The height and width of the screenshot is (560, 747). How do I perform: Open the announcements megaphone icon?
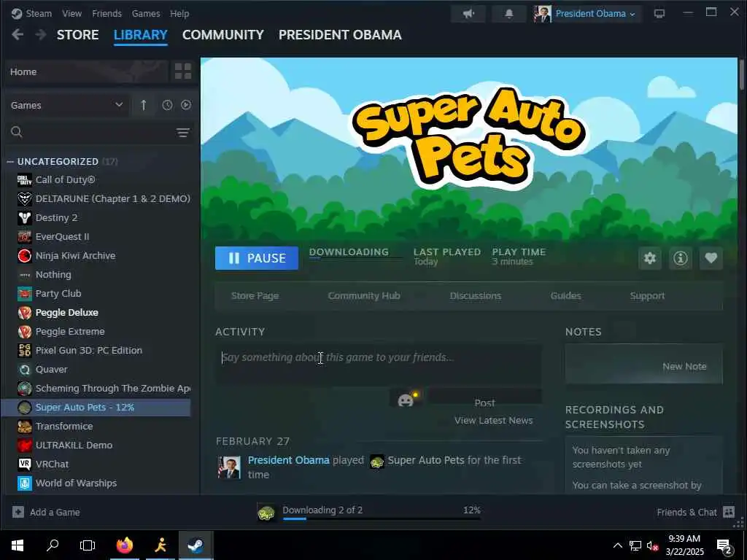468,14
